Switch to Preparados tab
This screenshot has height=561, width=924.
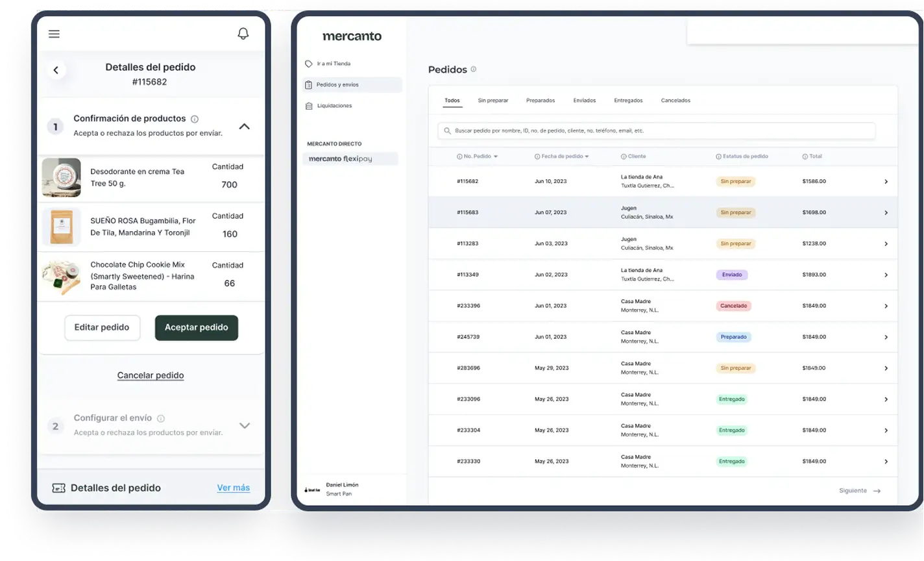click(541, 101)
